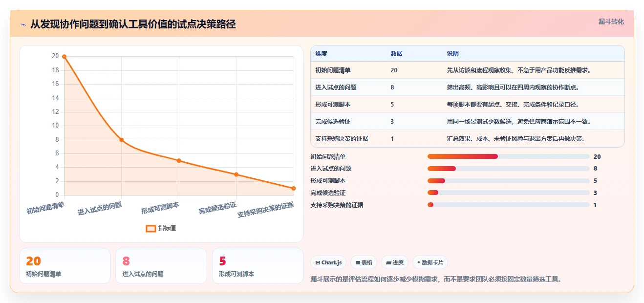The height and width of the screenshot is (303, 644).
Task: Toggle the 指标值 legend swatch
Action: (x=151, y=228)
